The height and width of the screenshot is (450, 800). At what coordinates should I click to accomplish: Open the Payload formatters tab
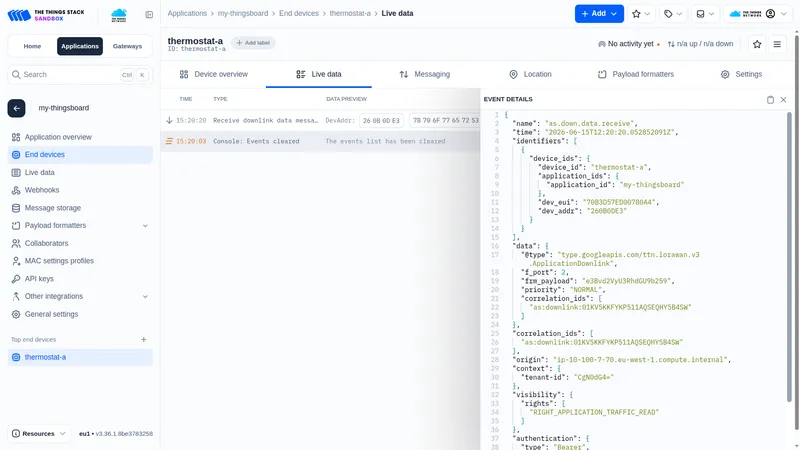(x=636, y=74)
